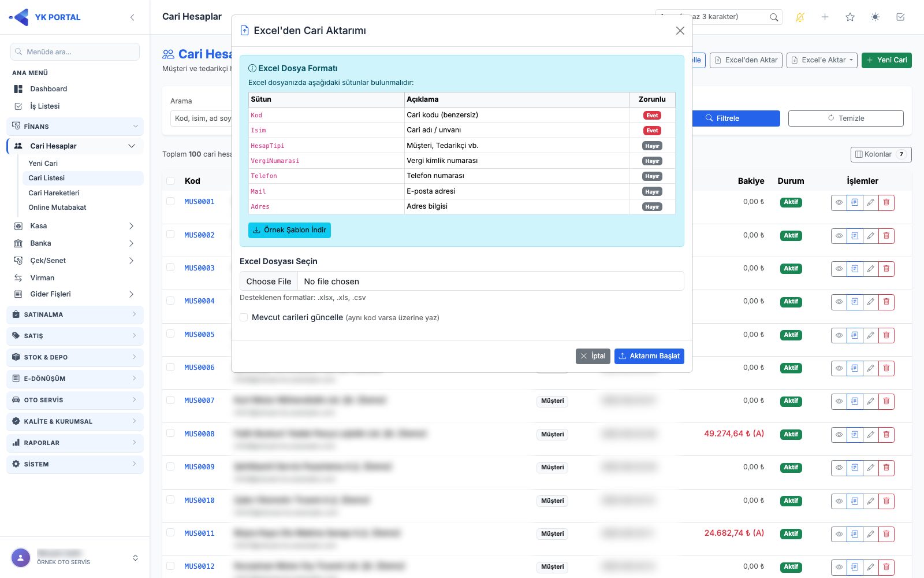The width and height of the screenshot is (924, 578).
Task: Collapse the Cari Hesaplar submenu
Action: [x=132, y=146]
